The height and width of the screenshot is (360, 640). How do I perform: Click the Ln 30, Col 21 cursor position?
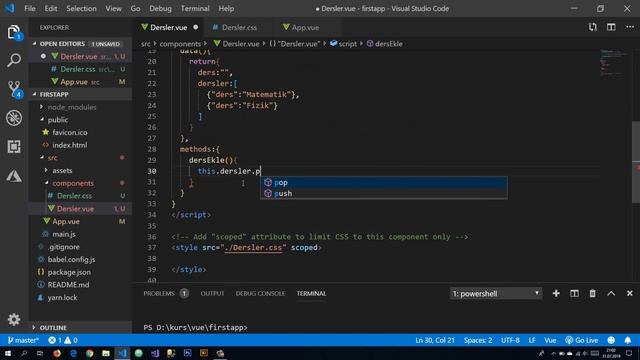coord(435,340)
